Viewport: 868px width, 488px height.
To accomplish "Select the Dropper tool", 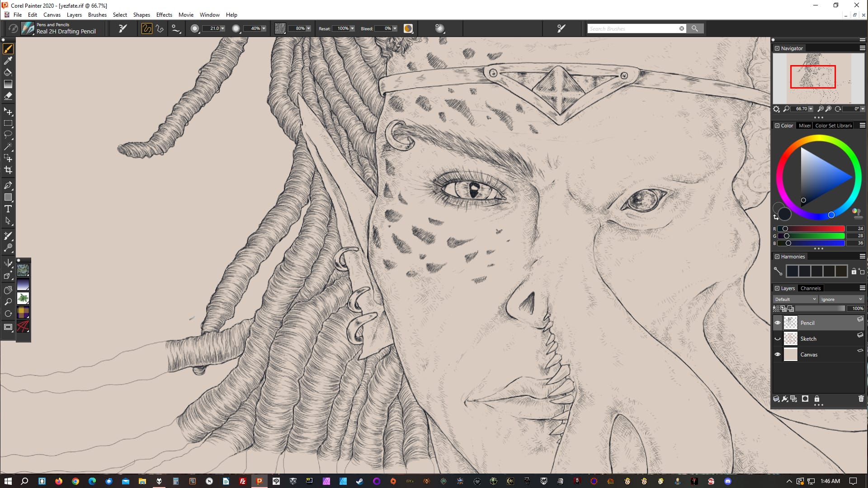I will click(8, 61).
